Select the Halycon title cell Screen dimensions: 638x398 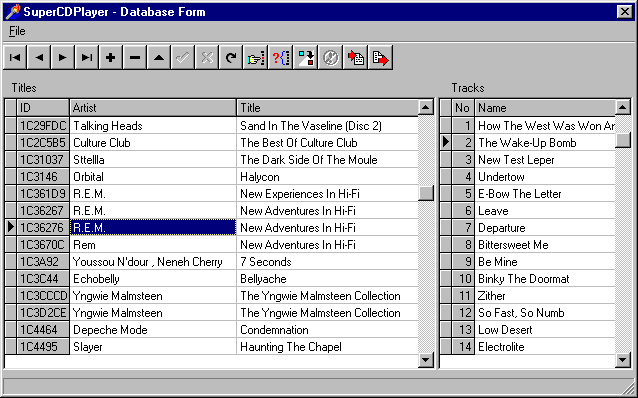[x=327, y=177]
